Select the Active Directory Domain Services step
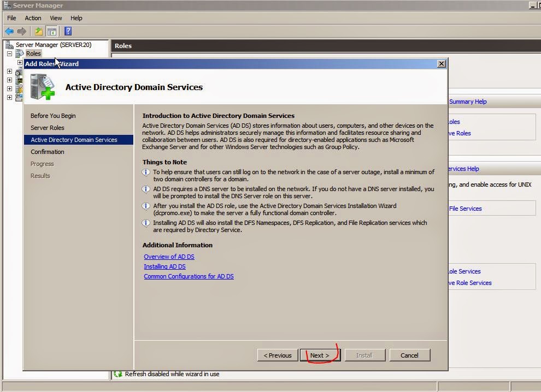Image resolution: width=541 pixels, height=392 pixels. click(79, 140)
